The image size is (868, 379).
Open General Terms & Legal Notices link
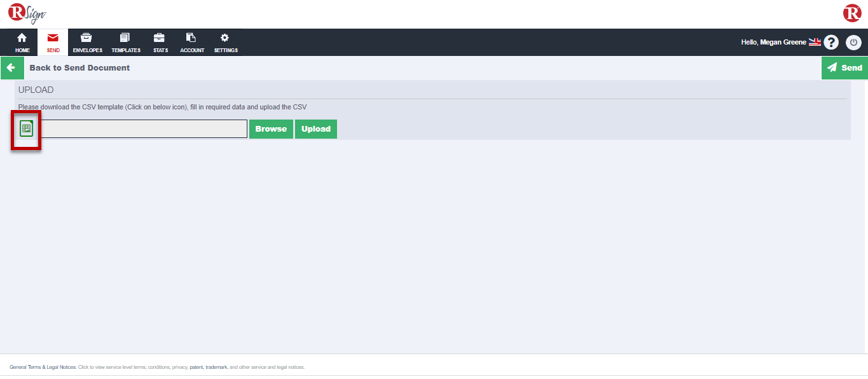pos(43,367)
